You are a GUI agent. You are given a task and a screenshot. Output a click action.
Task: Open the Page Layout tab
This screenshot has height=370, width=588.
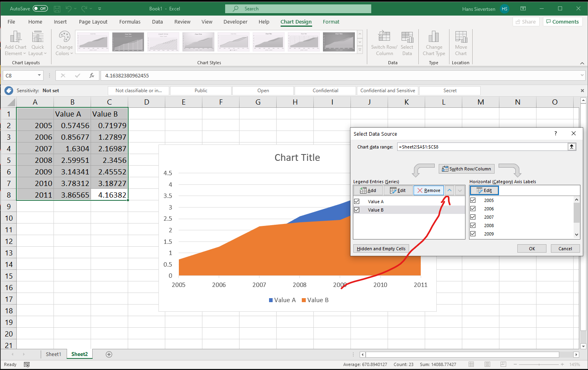(93, 22)
